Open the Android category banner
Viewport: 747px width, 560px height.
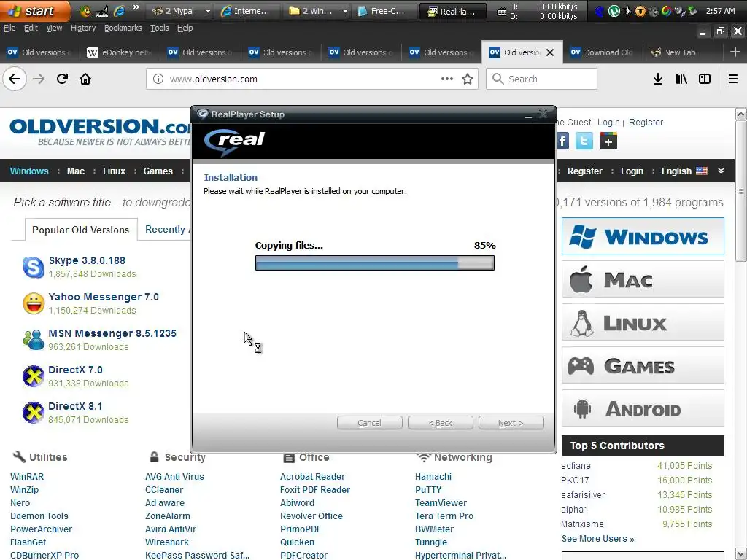coord(643,408)
